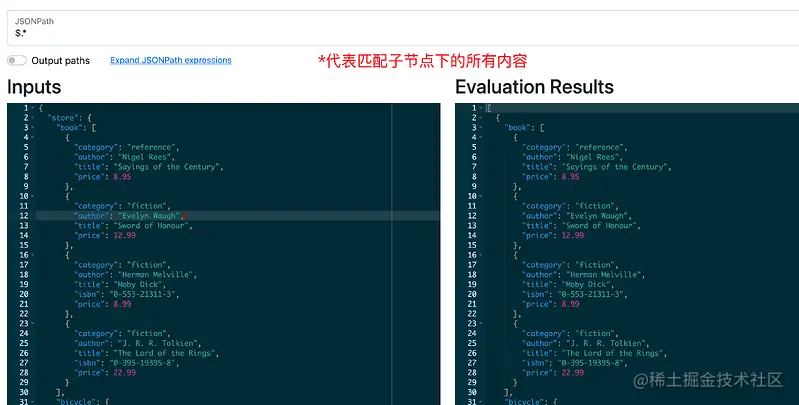
Task: Click the price value 8.95 in Inputs
Action: click(122, 177)
